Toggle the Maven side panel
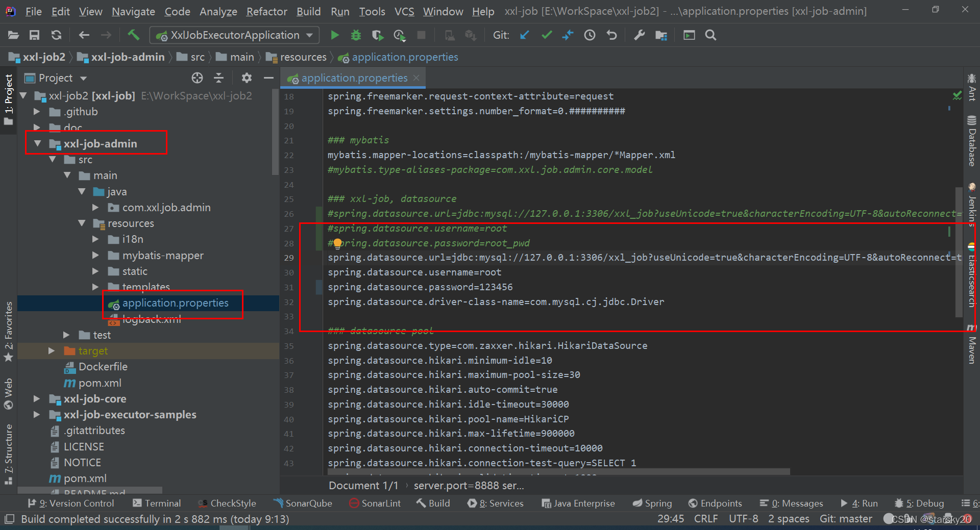The image size is (980, 530). (971, 344)
